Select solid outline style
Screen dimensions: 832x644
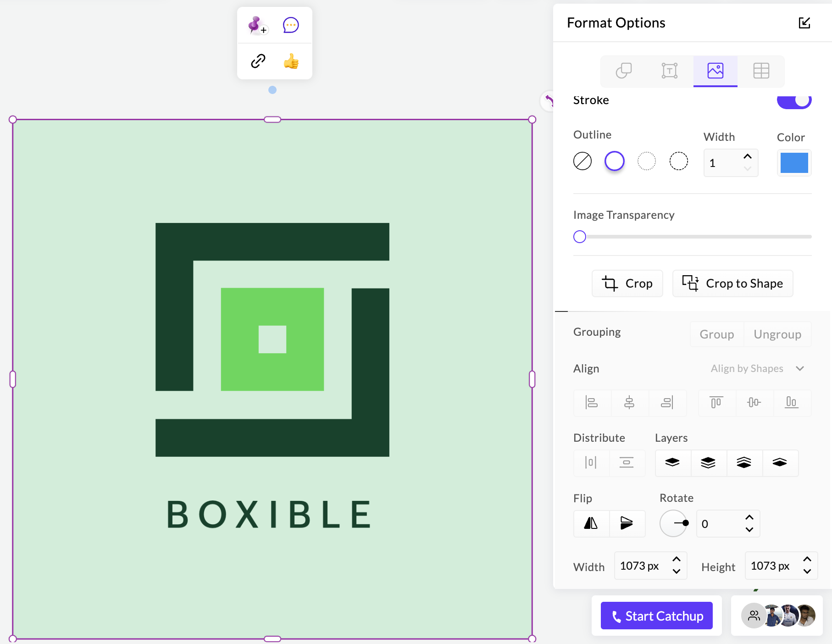[615, 161]
